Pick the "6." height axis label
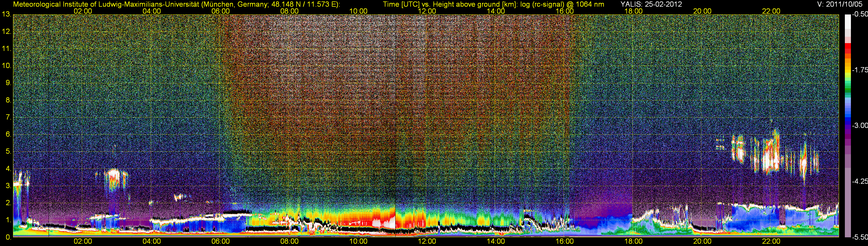Image resolution: width=868 pixels, height=246 pixels. pyautogui.click(x=8, y=135)
